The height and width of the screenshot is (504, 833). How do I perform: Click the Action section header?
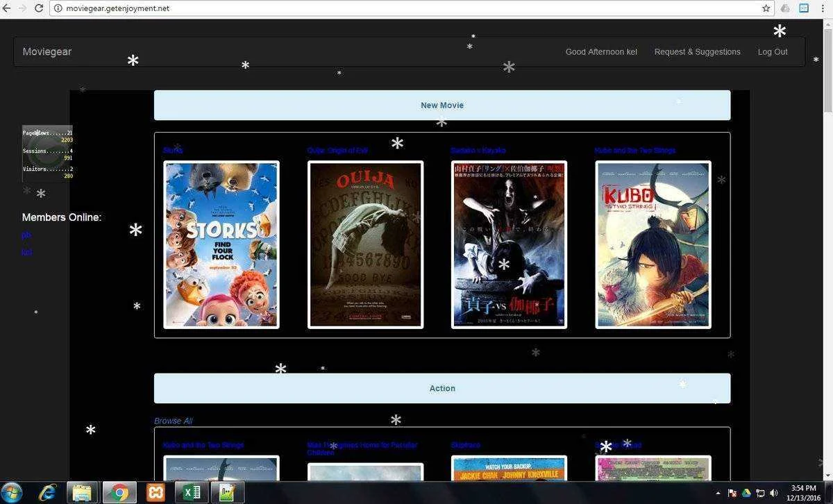click(x=442, y=388)
